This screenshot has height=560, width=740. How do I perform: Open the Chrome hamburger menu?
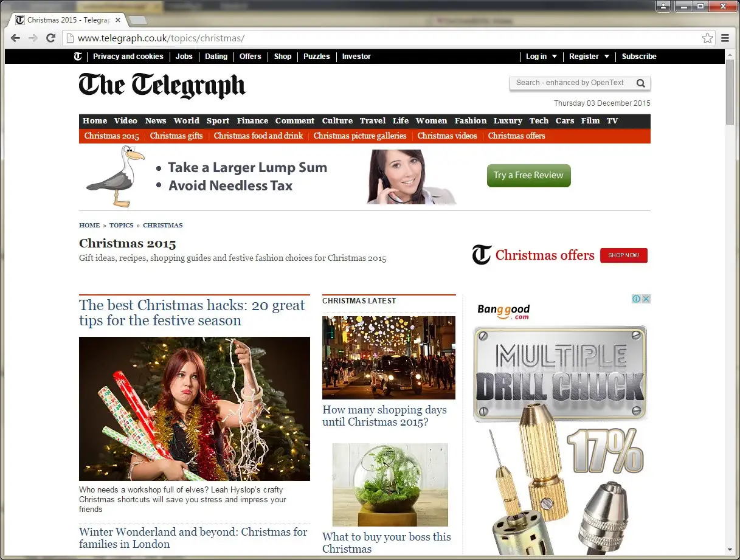point(725,38)
